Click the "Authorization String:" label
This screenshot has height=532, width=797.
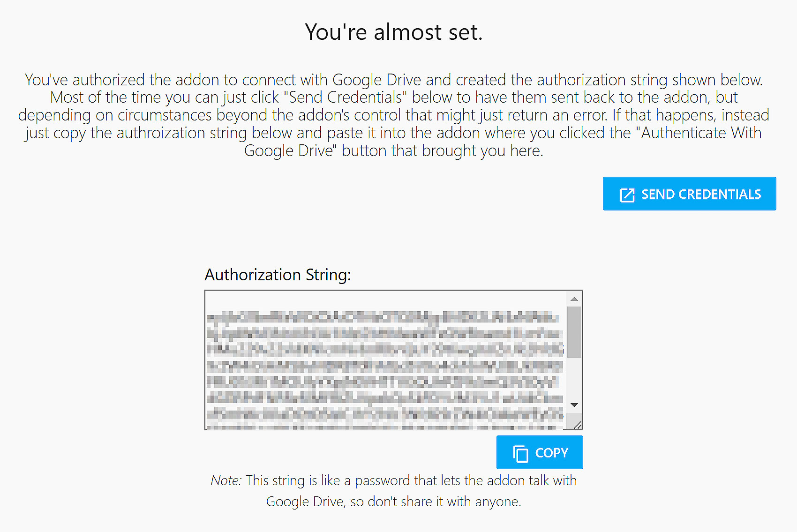click(278, 275)
